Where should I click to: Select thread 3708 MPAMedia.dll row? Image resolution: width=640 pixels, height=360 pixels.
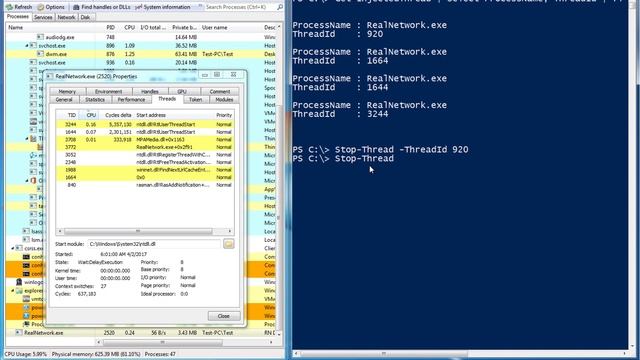[145, 140]
